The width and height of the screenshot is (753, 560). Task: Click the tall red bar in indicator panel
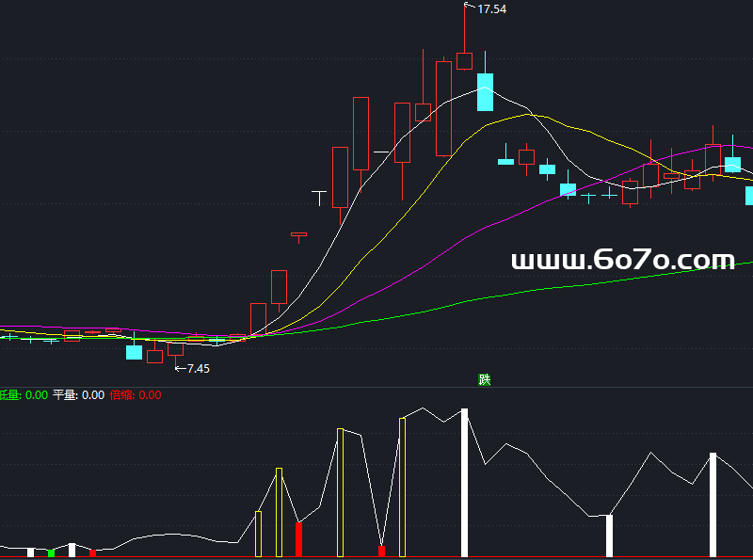[x=298, y=539]
